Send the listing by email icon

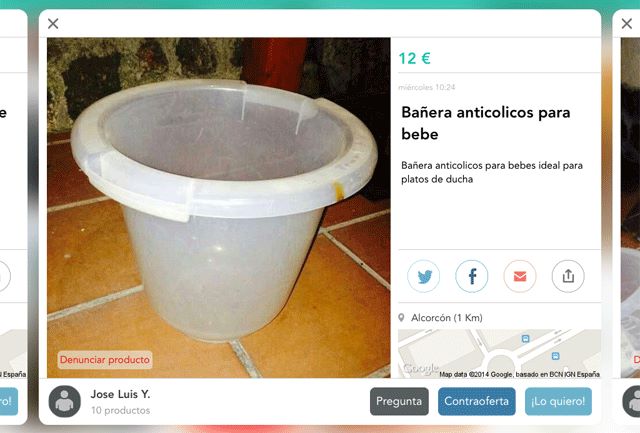520,276
